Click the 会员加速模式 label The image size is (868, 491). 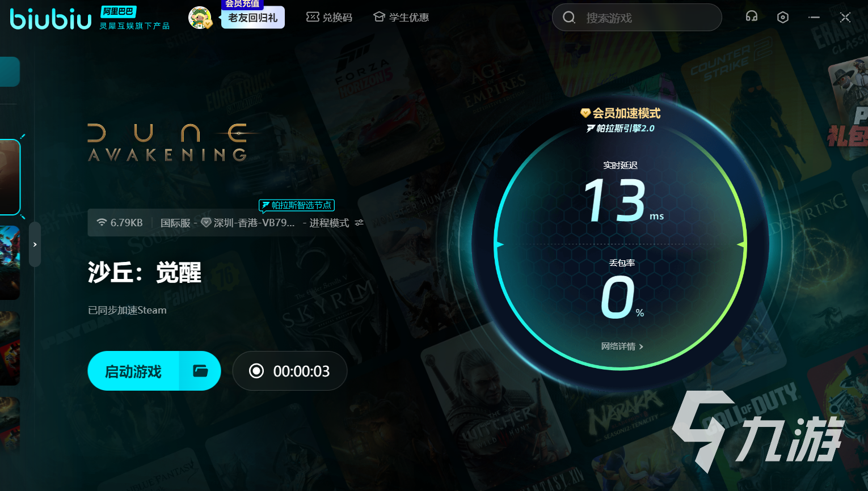click(x=621, y=113)
